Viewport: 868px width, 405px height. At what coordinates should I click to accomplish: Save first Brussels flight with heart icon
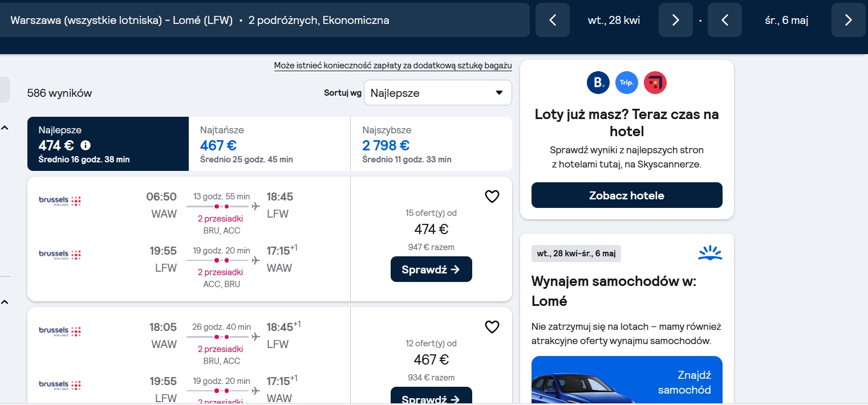(x=492, y=197)
